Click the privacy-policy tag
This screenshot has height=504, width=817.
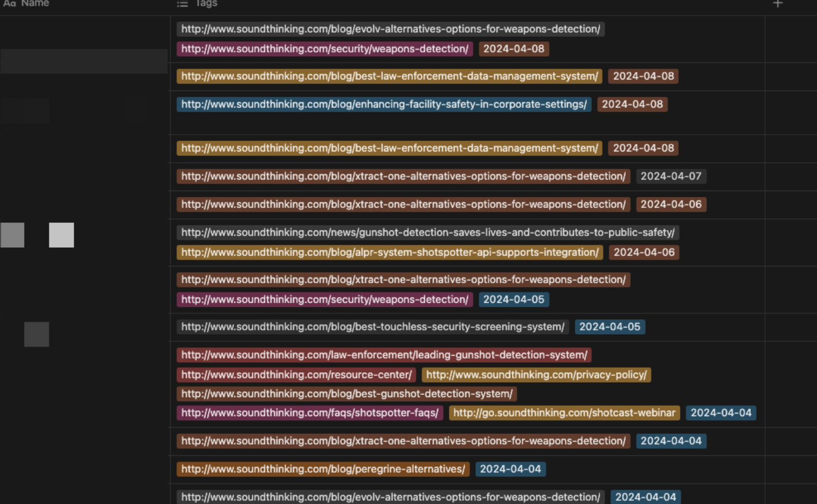536,375
